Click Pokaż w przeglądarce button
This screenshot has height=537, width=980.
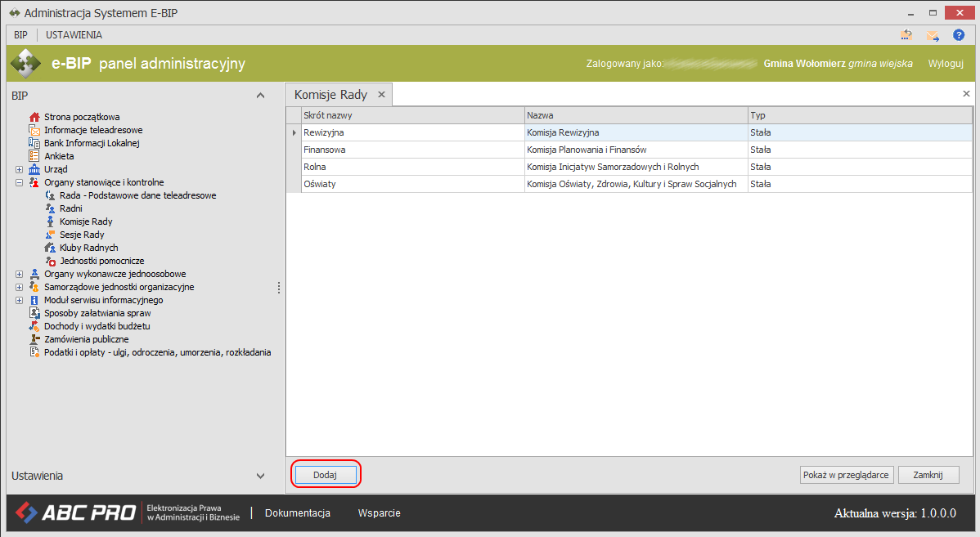pos(847,475)
